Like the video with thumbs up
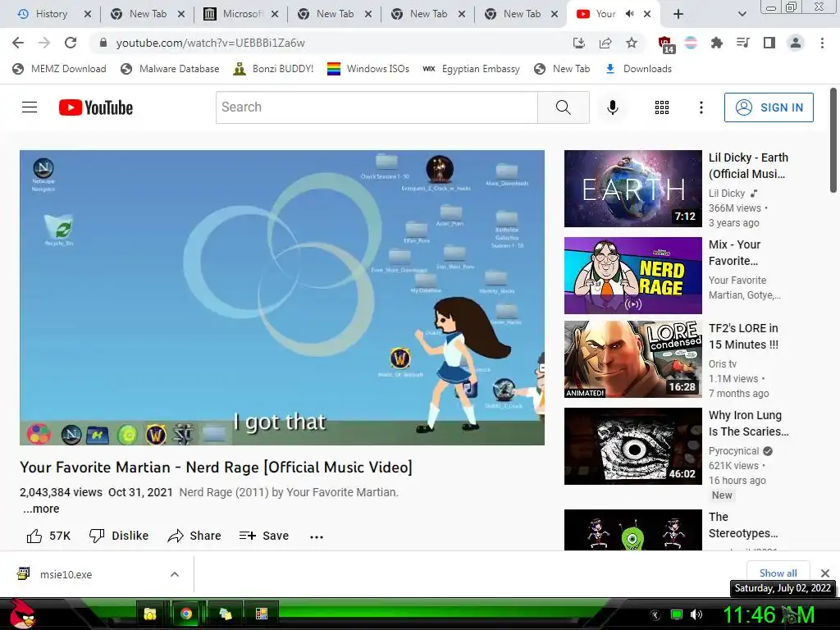840x630 pixels. tap(48, 536)
